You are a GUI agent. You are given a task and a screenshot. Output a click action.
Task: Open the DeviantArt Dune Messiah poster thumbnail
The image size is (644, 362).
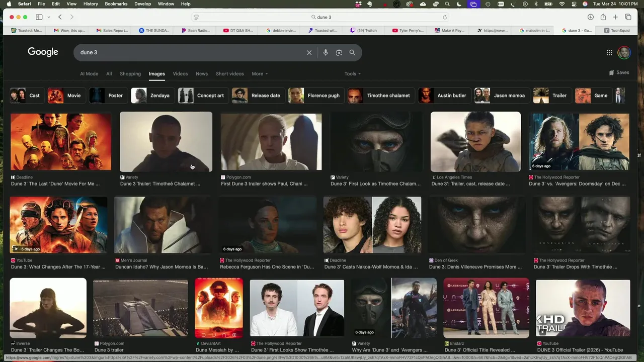(219, 308)
